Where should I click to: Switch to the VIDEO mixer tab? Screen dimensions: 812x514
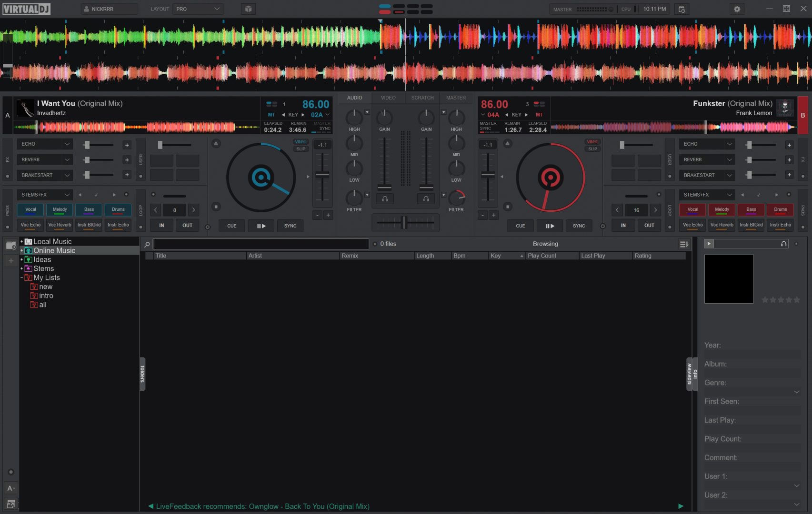tap(388, 98)
